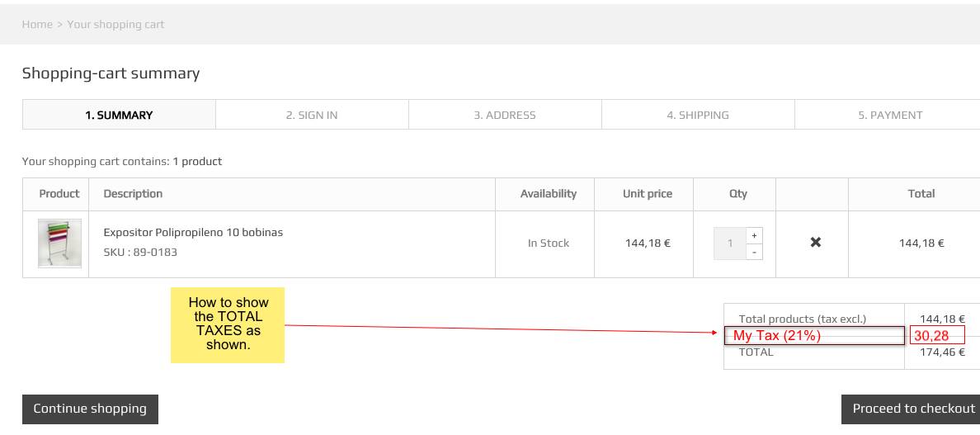980x435 pixels.
Task: Select the My Tax (21%) row label
Action: (x=777, y=336)
